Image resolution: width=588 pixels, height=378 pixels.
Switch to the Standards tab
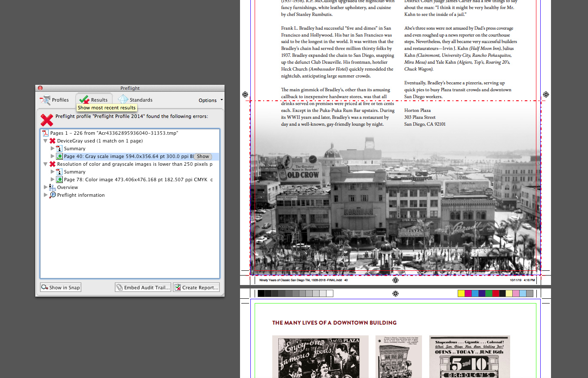tap(135, 100)
